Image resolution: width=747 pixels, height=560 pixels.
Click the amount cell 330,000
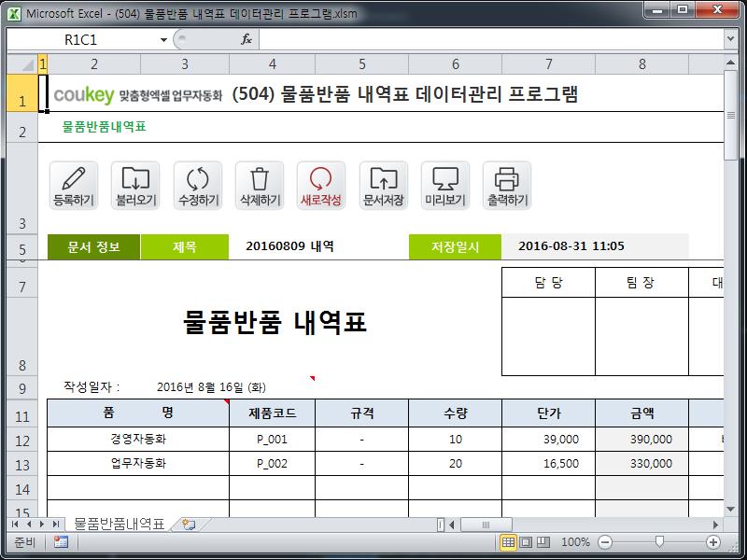(641, 463)
